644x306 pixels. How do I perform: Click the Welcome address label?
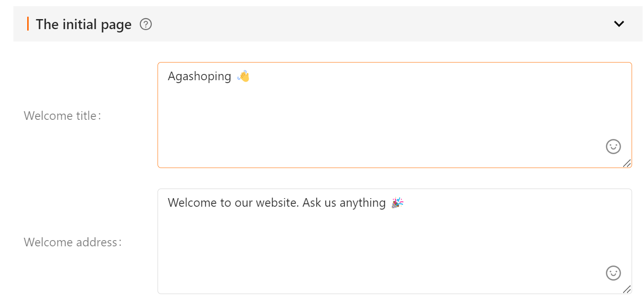(73, 243)
